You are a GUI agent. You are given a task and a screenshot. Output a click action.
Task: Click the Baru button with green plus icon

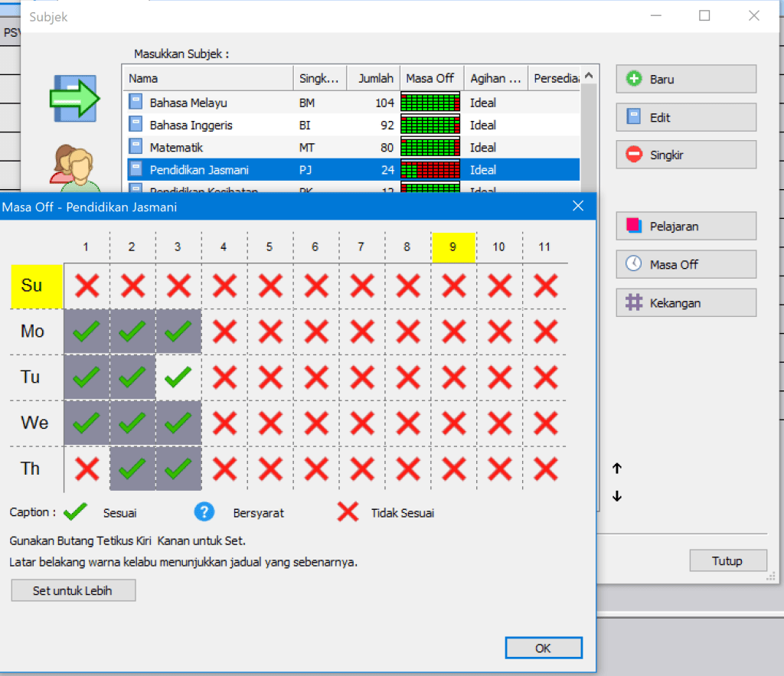[685, 79]
